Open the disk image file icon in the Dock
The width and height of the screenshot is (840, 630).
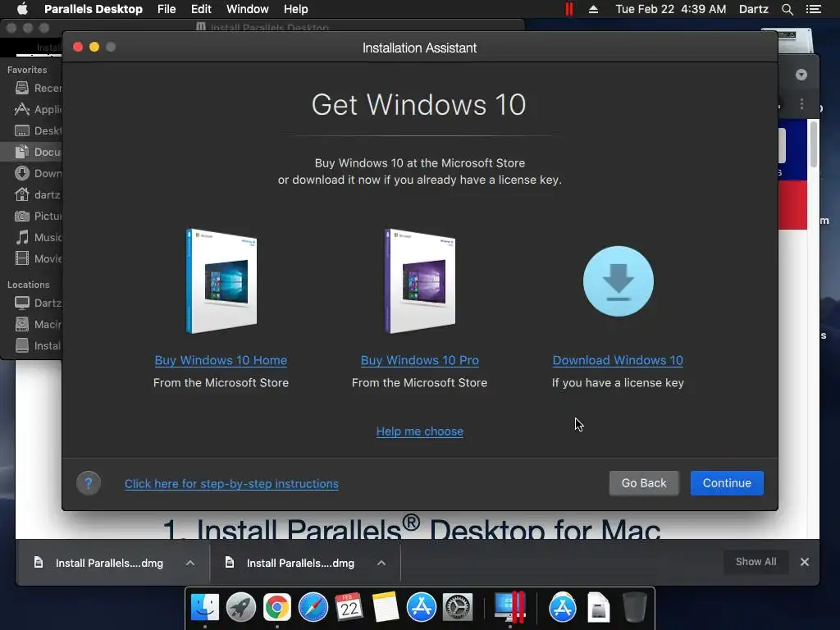(598, 608)
